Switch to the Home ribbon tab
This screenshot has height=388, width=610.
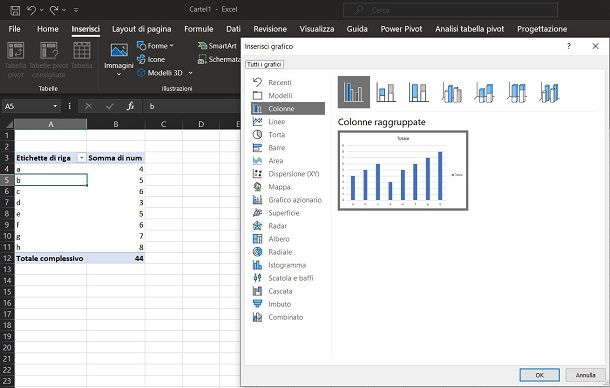coord(48,29)
